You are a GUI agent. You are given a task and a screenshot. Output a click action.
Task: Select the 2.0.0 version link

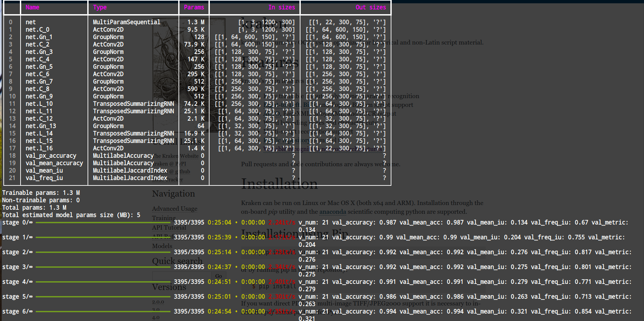click(158, 302)
